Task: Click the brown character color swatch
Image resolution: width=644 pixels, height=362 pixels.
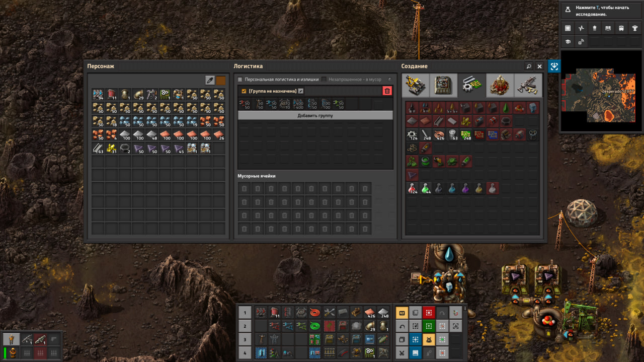Action: [221, 80]
